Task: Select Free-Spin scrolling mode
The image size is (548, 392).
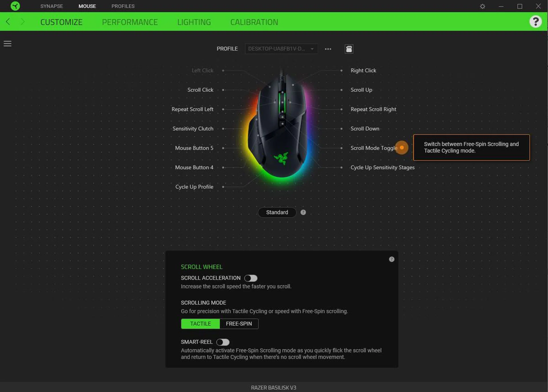Action: (239, 324)
